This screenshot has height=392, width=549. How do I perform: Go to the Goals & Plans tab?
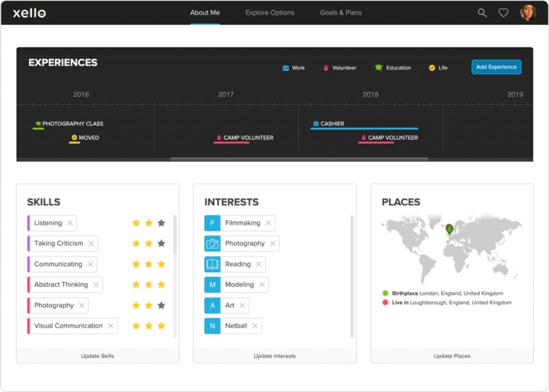pyautogui.click(x=340, y=13)
